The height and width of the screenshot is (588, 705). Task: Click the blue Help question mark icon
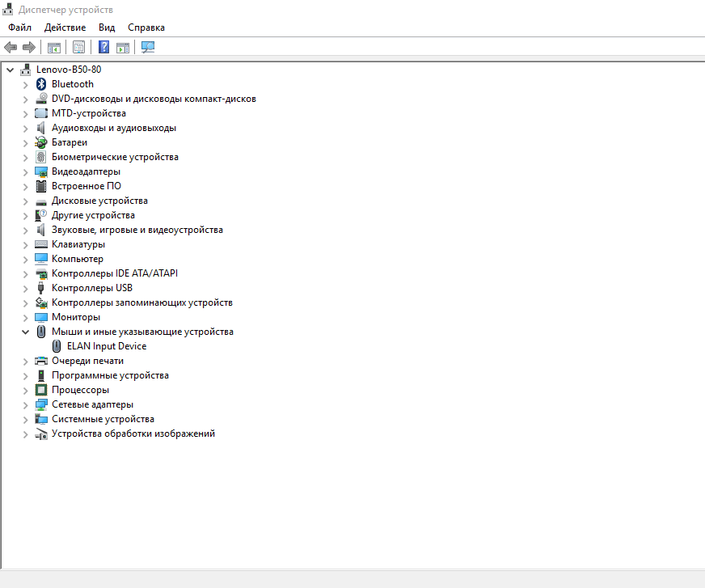click(x=103, y=47)
